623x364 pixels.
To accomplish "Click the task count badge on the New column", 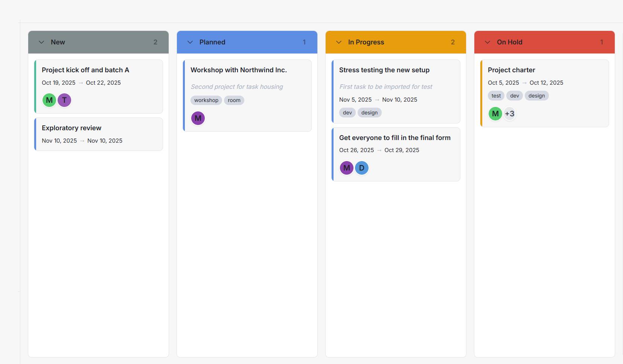I will tap(155, 42).
